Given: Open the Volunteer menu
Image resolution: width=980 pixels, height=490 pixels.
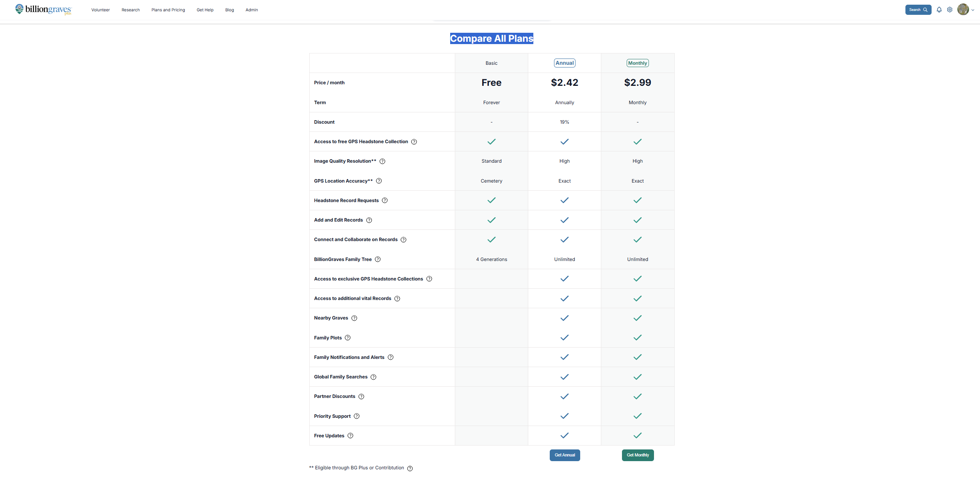Looking at the screenshot, I should (100, 10).
